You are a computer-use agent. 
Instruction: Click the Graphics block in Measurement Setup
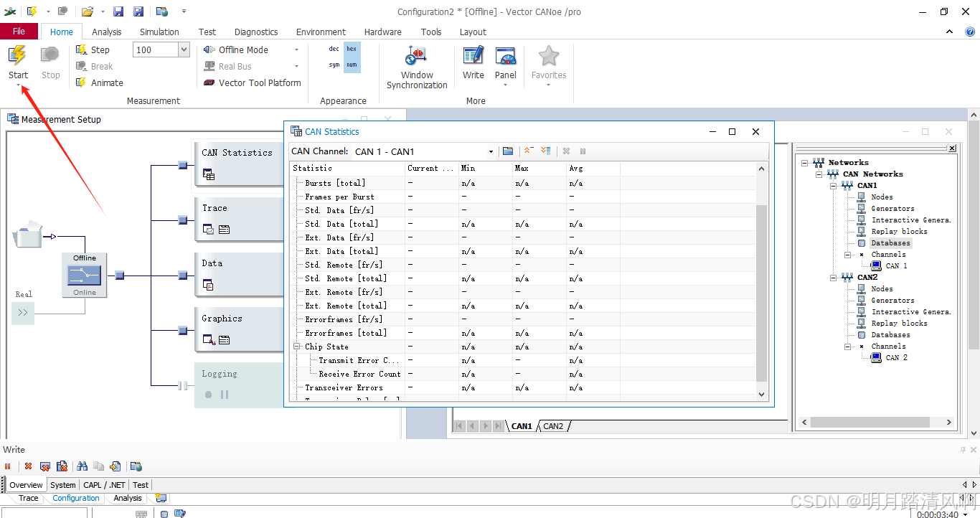click(239, 329)
